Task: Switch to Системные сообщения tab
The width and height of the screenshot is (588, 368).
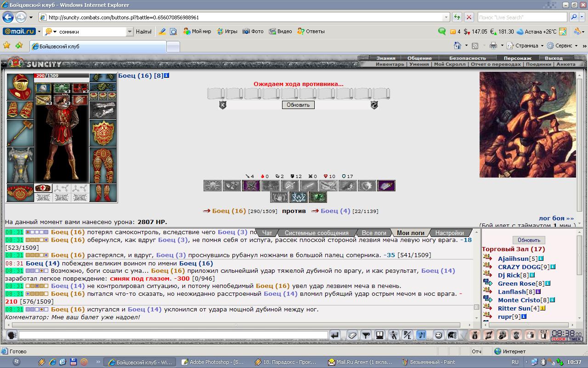Action: click(x=317, y=233)
